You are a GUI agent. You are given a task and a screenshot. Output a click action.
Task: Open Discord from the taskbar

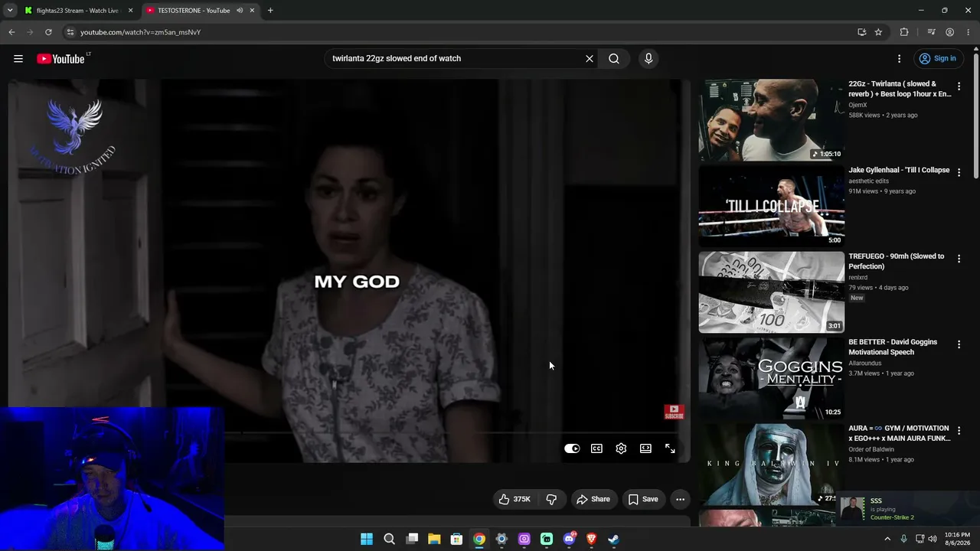click(569, 539)
